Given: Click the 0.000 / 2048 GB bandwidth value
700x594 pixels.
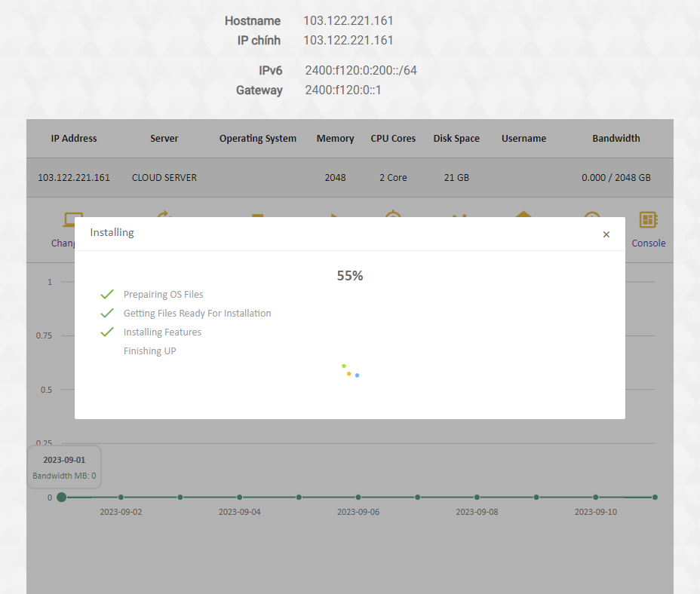Looking at the screenshot, I should coord(616,178).
